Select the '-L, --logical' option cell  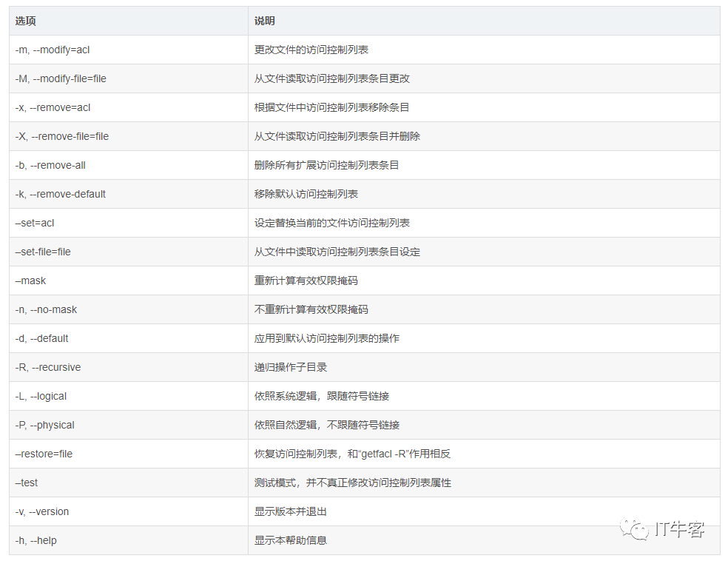129,396
